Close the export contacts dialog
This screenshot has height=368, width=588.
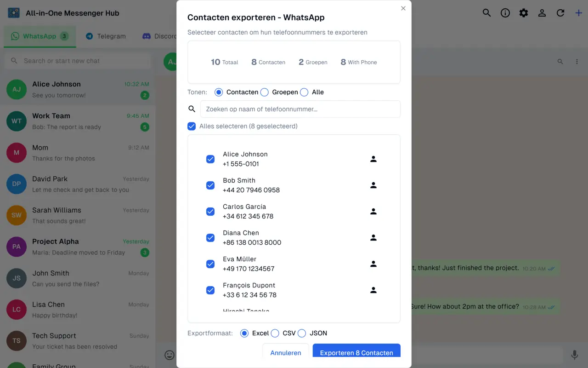(403, 8)
